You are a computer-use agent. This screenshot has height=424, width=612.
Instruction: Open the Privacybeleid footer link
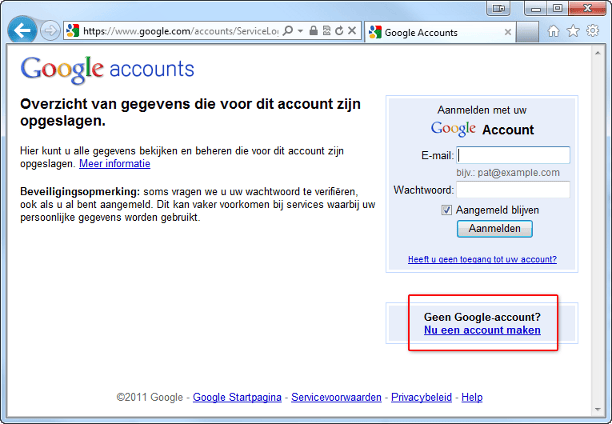point(421,397)
